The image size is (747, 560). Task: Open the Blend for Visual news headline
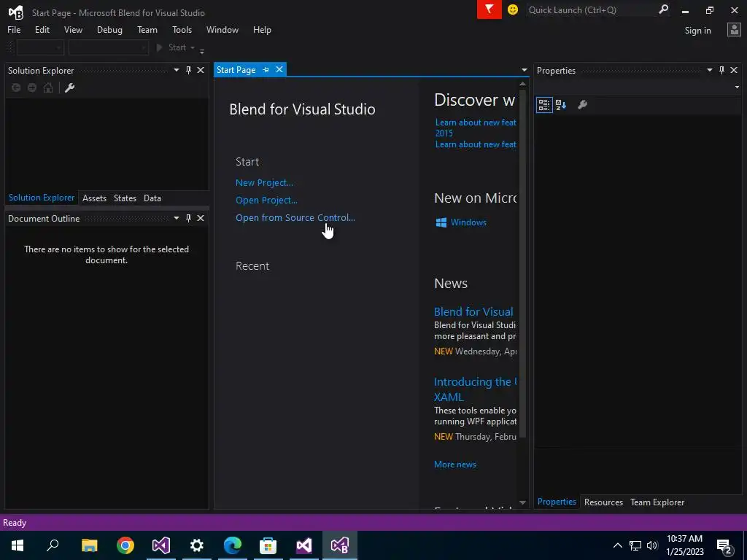[x=473, y=312]
